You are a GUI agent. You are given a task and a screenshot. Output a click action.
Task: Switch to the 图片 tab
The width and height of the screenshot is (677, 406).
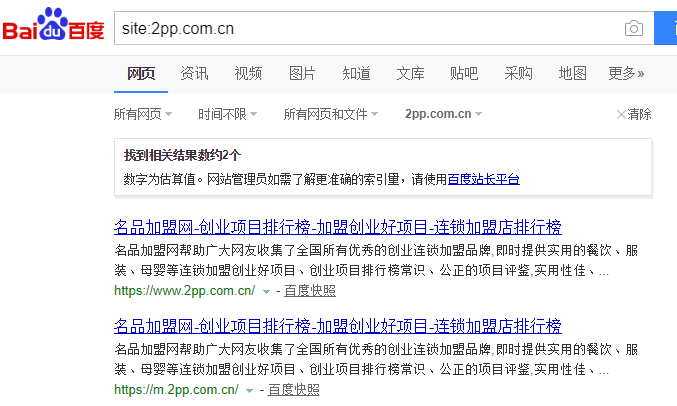point(302,73)
